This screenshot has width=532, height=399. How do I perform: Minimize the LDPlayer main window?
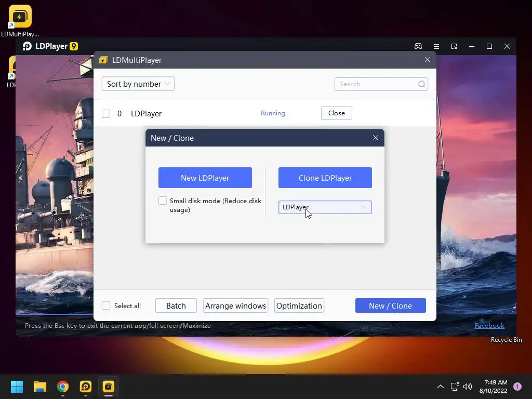pos(472,46)
